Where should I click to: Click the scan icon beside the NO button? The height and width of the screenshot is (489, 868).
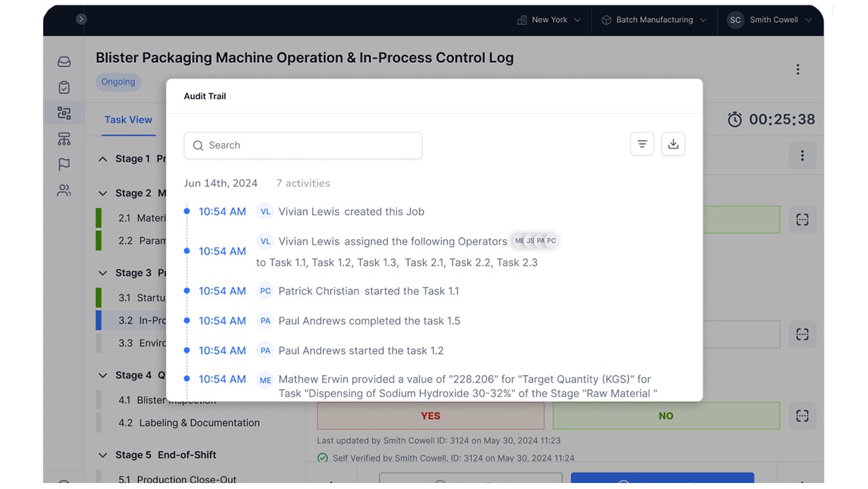[802, 416]
